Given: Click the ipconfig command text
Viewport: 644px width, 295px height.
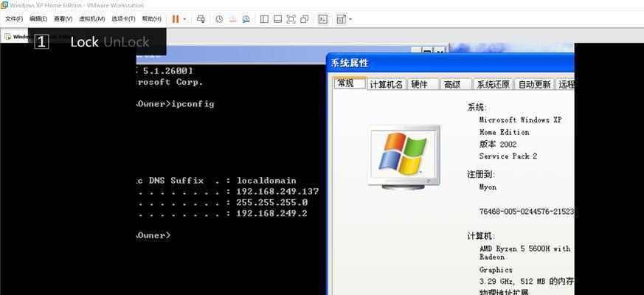Looking at the screenshot, I should click(193, 104).
